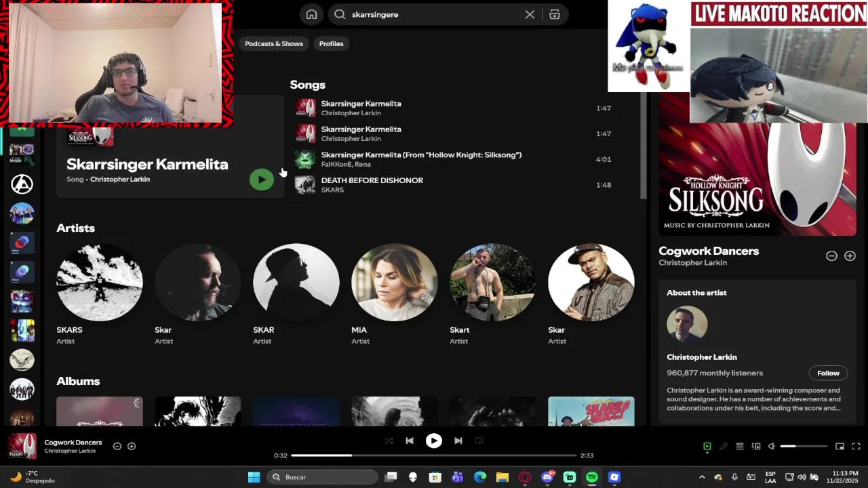The width and height of the screenshot is (868, 488).
Task: Click Christopher Larkin's About the artist photo
Action: (687, 325)
